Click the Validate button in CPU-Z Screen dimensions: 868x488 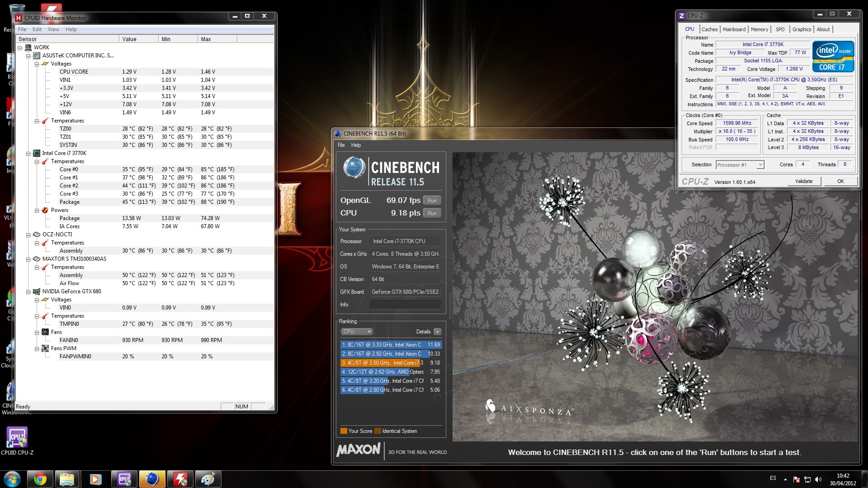[x=803, y=181]
